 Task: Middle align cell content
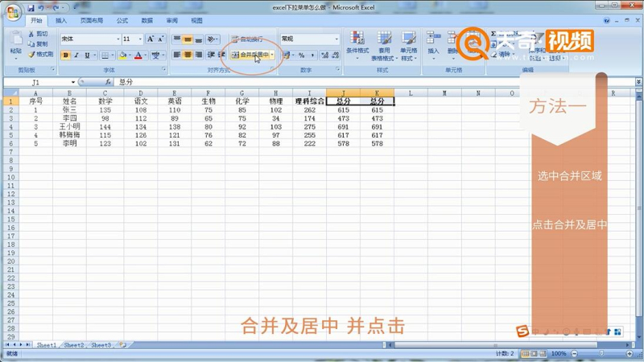[188, 39]
